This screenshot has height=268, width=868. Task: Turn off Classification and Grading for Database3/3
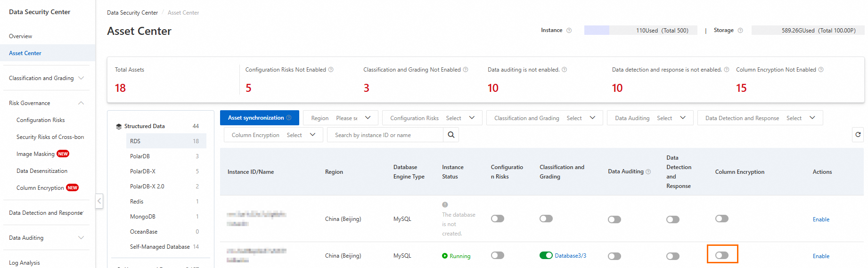(546, 255)
